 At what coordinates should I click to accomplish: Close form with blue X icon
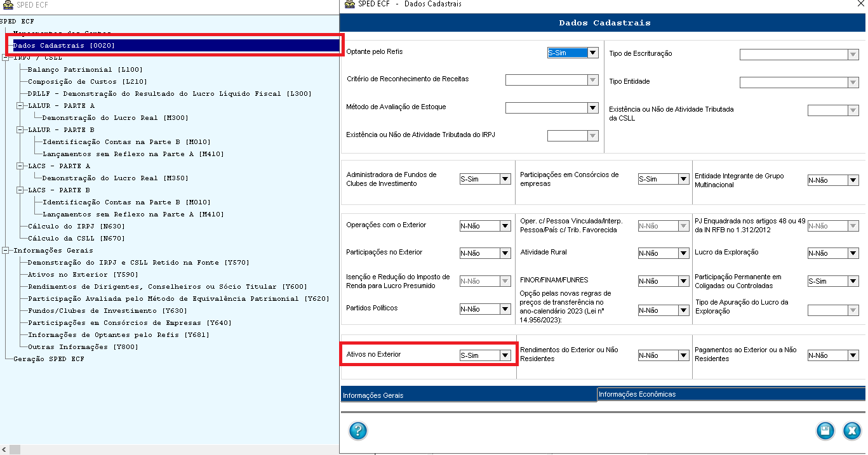tap(851, 432)
